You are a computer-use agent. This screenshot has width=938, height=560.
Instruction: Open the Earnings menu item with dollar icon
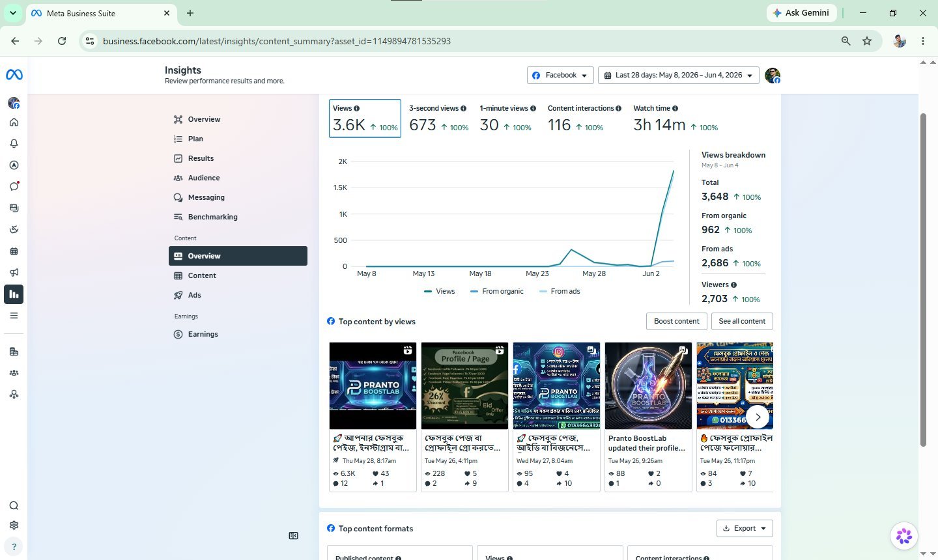pos(238,334)
